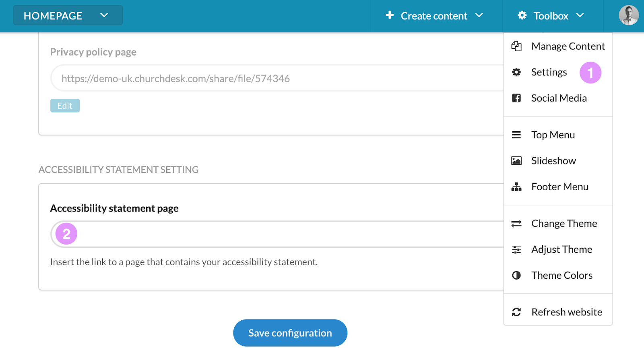The width and height of the screenshot is (644, 361).
Task: Click the Footer Menu sitemap icon
Action: click(x=516, y=187)
